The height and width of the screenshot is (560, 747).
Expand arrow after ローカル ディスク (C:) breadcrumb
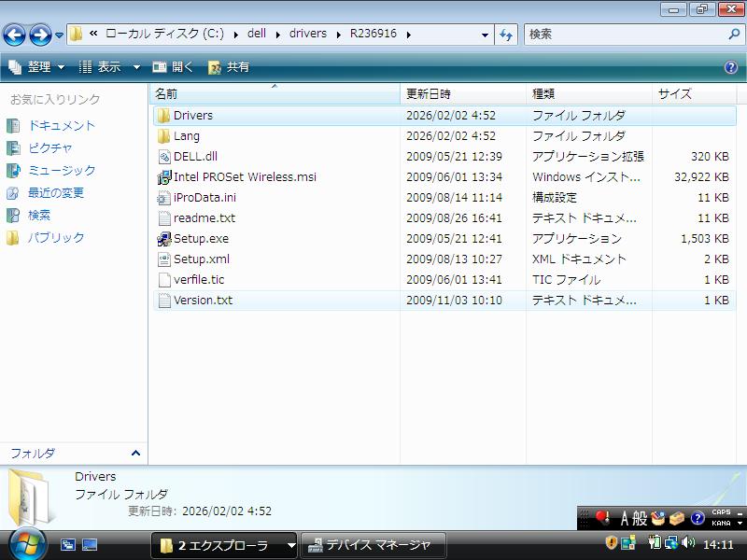(x=235, y=35)
